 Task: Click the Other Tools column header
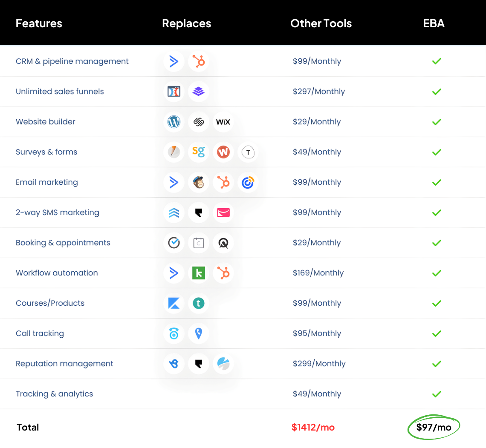(x=321, y=23)
